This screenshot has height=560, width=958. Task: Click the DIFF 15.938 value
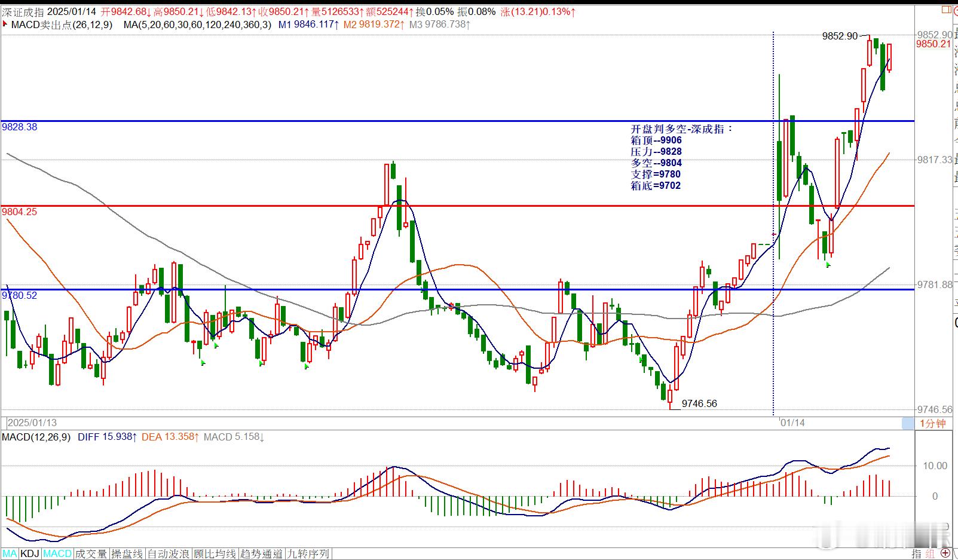[x=108, y=437]
